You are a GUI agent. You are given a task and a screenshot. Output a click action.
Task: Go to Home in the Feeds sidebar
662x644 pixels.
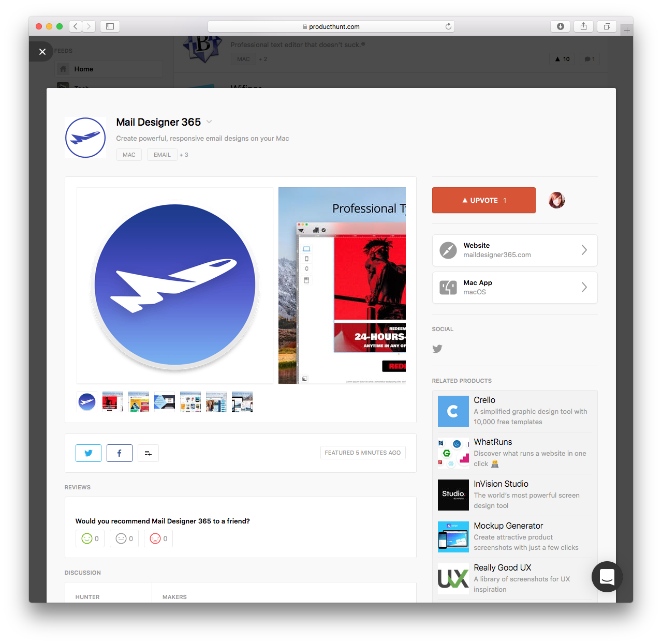click(109, 69)
